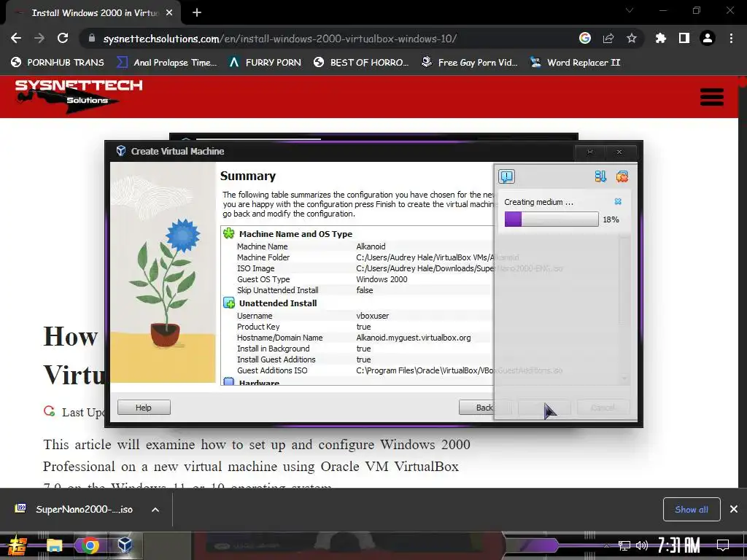
Task: Select the Guest Additions ISO row
Action: 357,370
